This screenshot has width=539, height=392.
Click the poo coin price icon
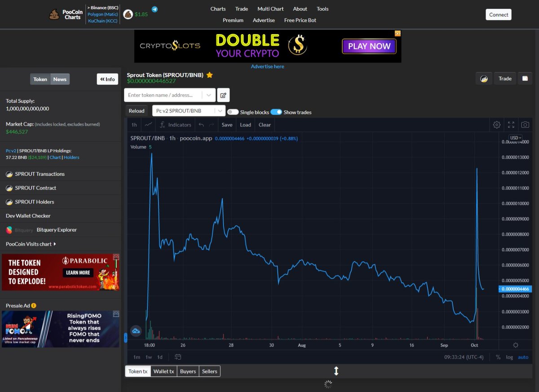click(x=128, y=14)
